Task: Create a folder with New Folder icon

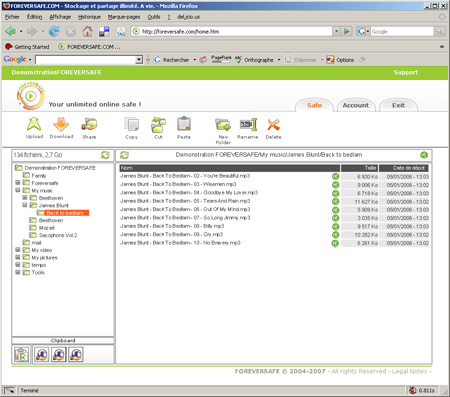Action: click(x=223, y=125)
